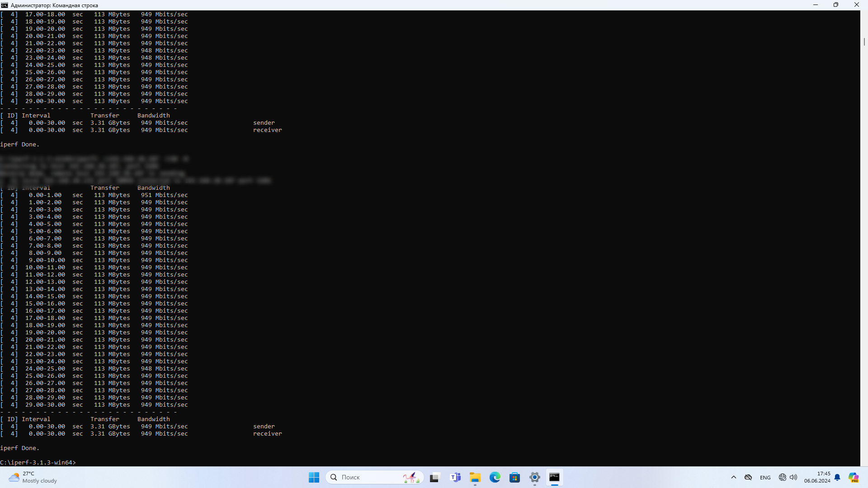Open clock and date 17:45 panel
The height and width of the screenshot is (488, 868).
click(817, 477)
